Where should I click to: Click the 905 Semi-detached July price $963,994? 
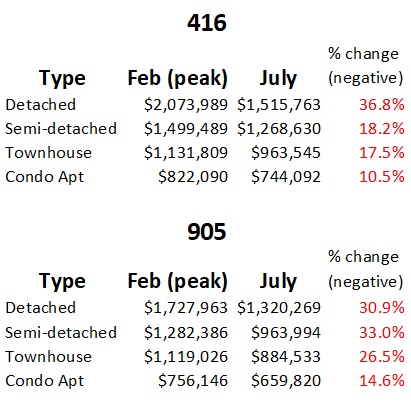pyautogui.click(x=286, y=333)
